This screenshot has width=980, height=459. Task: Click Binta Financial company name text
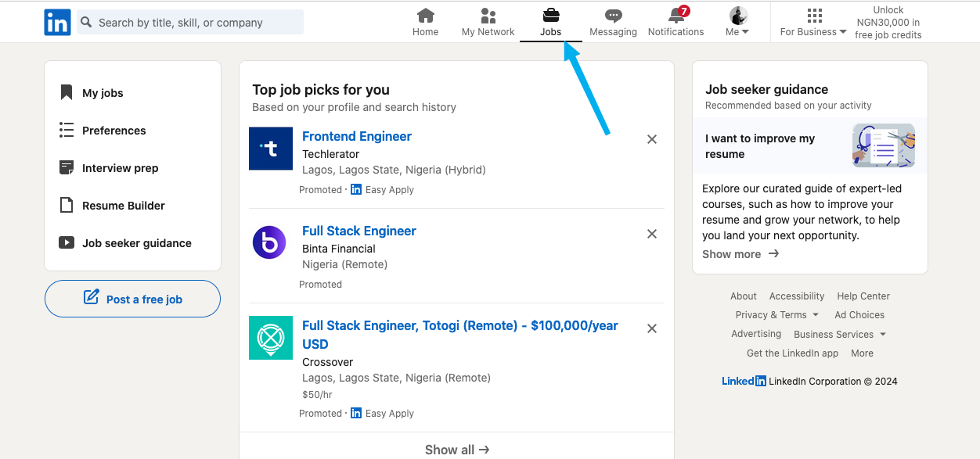click(x=339, y=249)
